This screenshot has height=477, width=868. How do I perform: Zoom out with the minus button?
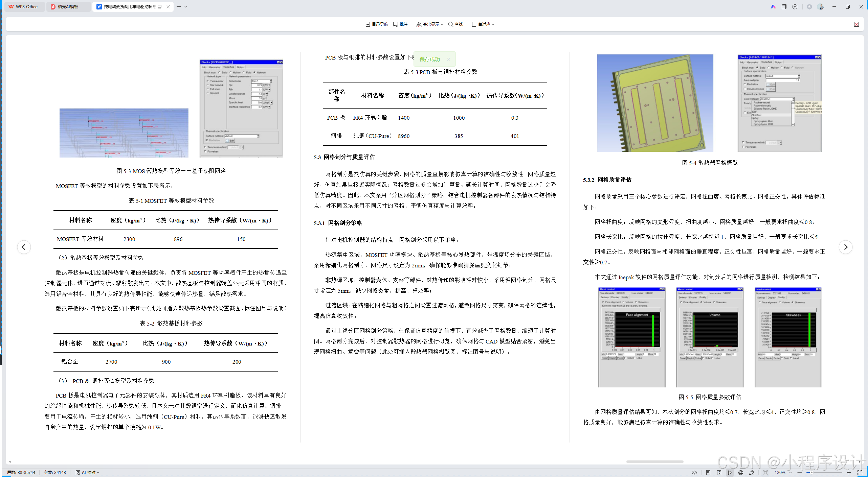coord(800,473)
